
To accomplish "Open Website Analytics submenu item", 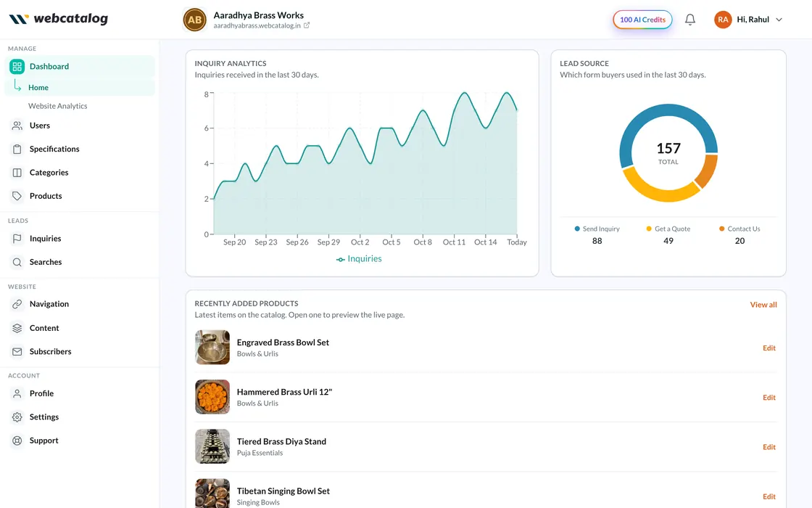I will [x=57, y=106].
